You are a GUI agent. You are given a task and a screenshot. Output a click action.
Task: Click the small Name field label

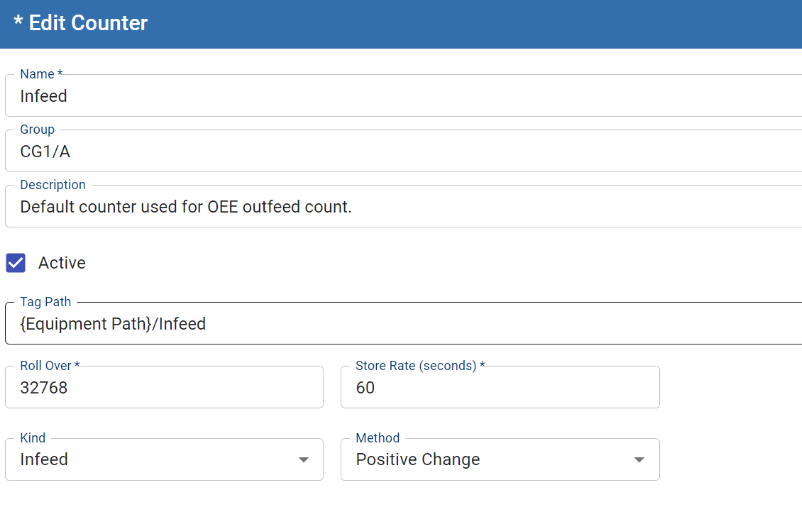[41, 74]
